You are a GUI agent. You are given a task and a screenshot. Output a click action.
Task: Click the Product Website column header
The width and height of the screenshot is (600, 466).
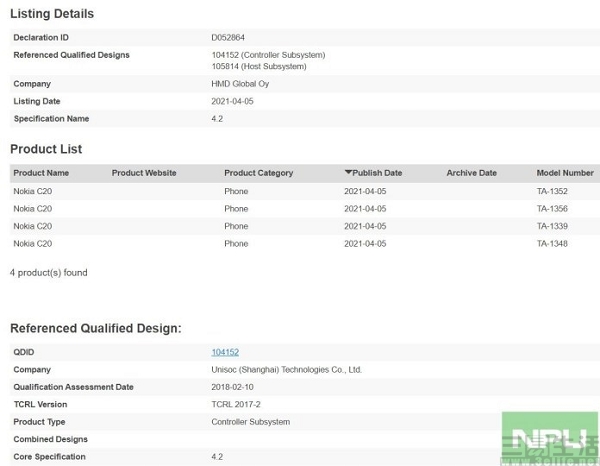point(144,173)
